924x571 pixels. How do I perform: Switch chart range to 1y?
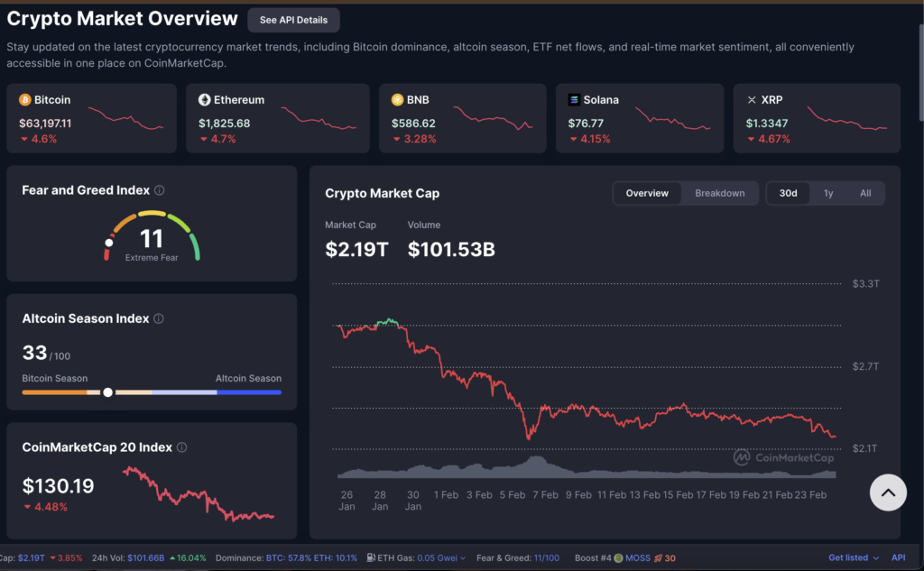[828, 193]
